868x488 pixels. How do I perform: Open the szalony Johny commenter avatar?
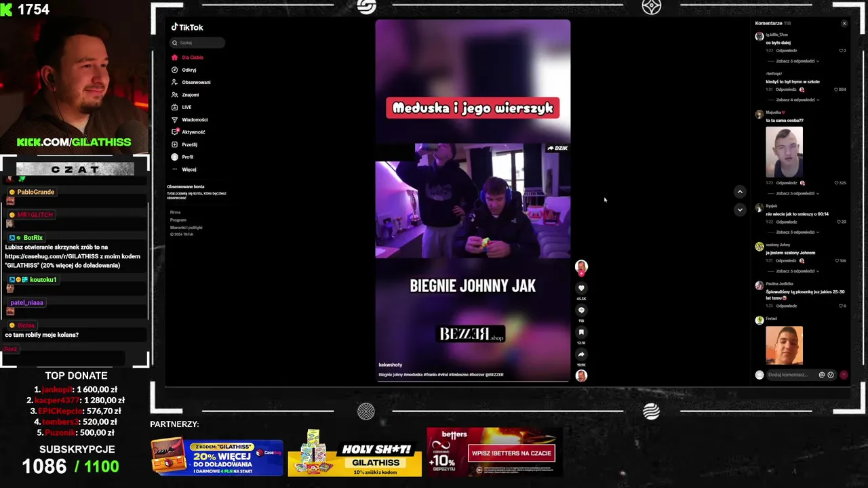pos(759,247)
